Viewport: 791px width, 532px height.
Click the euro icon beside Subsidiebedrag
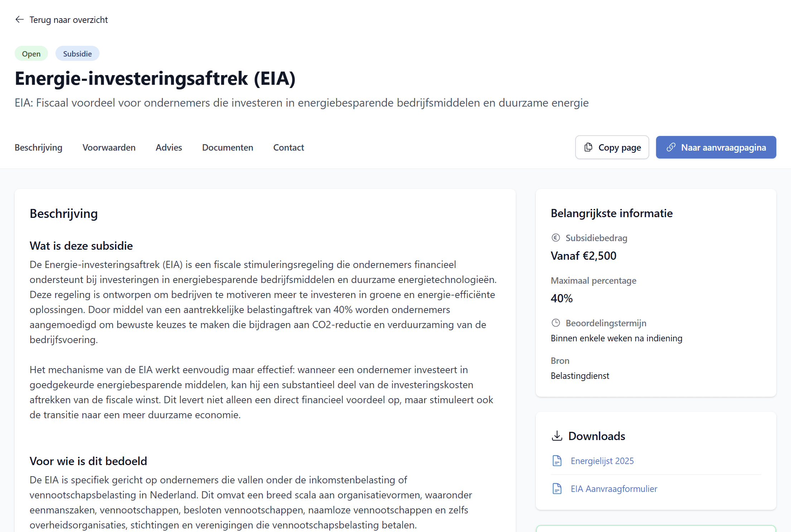(x=556, y=238)
